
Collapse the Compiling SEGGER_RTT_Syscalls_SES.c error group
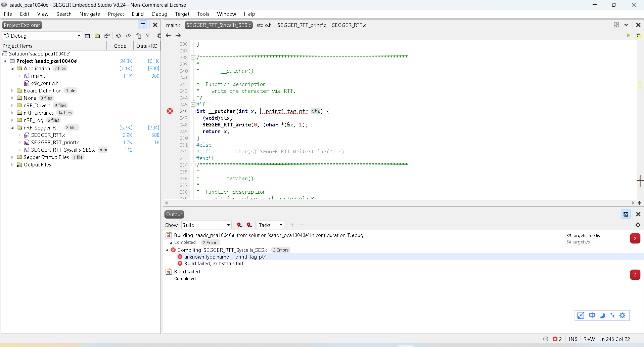tap(167, 250)
